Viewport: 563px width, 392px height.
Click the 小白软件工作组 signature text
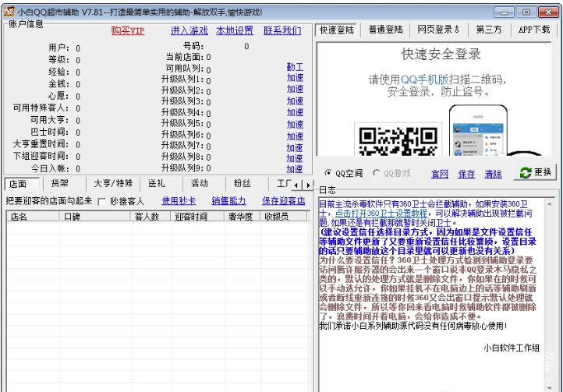tap(512, 348)
